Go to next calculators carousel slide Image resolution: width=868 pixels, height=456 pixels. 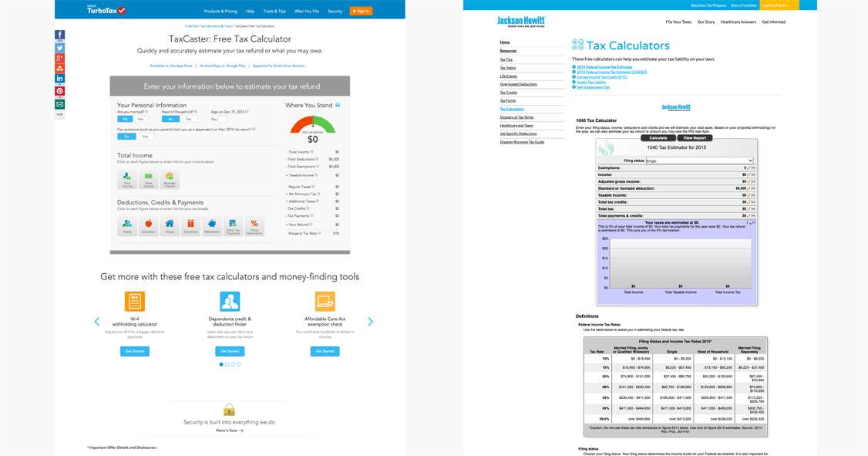click(370, 322)
